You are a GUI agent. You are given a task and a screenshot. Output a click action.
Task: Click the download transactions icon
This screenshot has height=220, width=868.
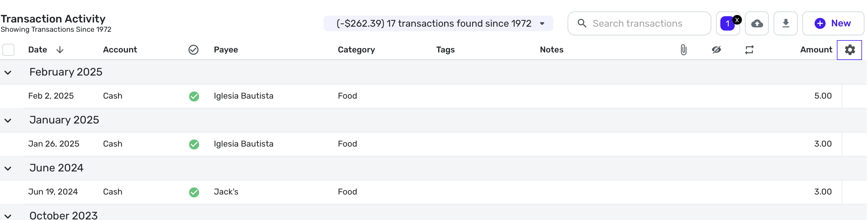[785, 24]
